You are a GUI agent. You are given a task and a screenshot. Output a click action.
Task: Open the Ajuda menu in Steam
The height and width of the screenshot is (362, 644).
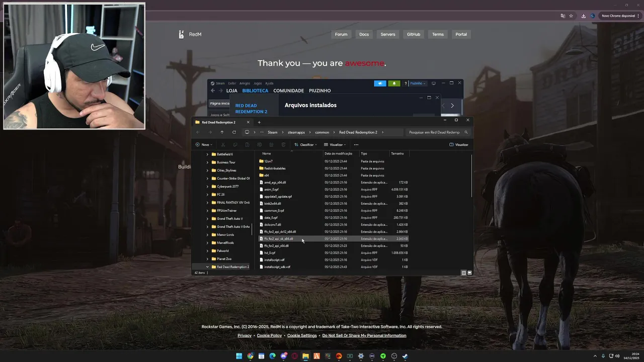(x=269, y=83)
